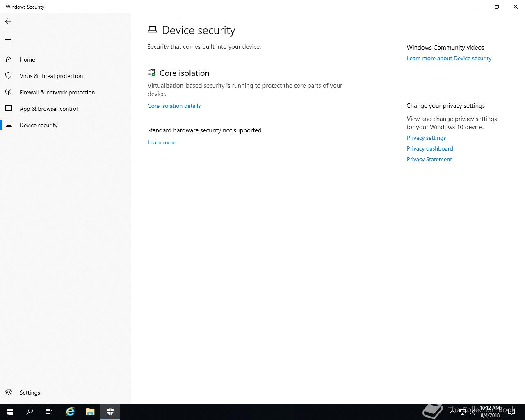Click the Core isolation heading
525x420 pixels.
coord(185,73)
